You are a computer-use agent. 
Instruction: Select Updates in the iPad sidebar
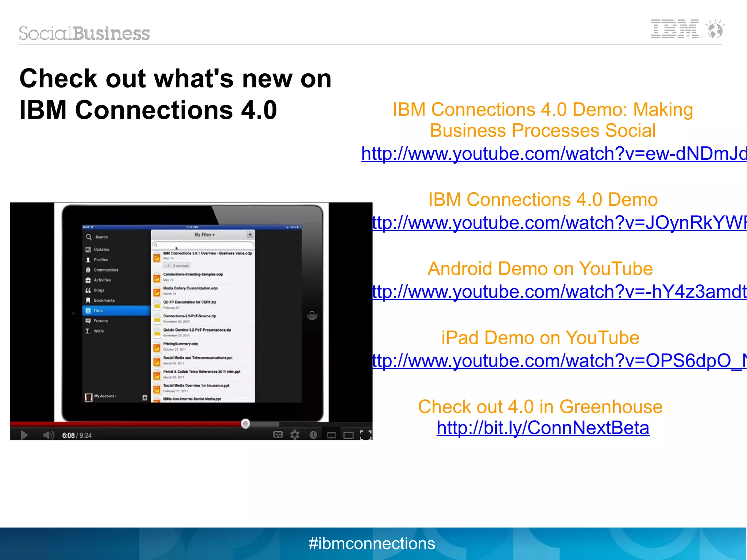coord(116,250)
